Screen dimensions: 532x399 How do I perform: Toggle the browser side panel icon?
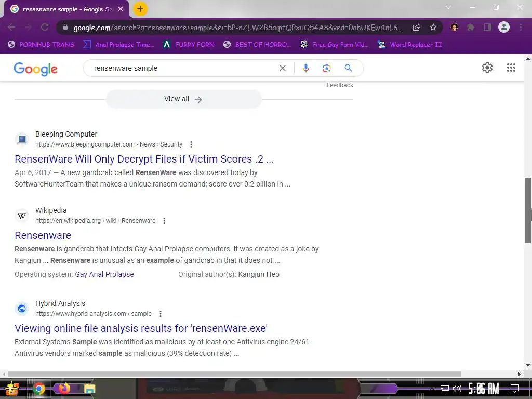click(487, 27)
